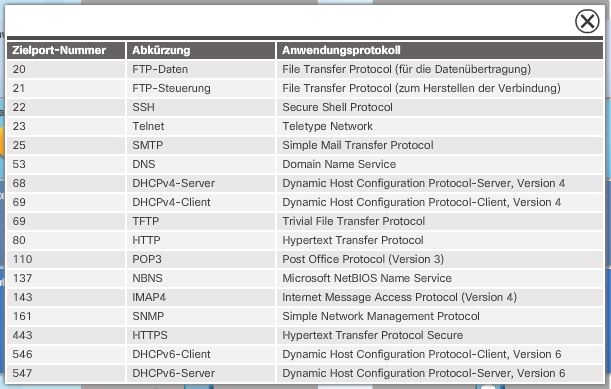Screen dimensions: 611x389
Task: Select the FTP-Steuerung cell
Action: pos(201,88)
